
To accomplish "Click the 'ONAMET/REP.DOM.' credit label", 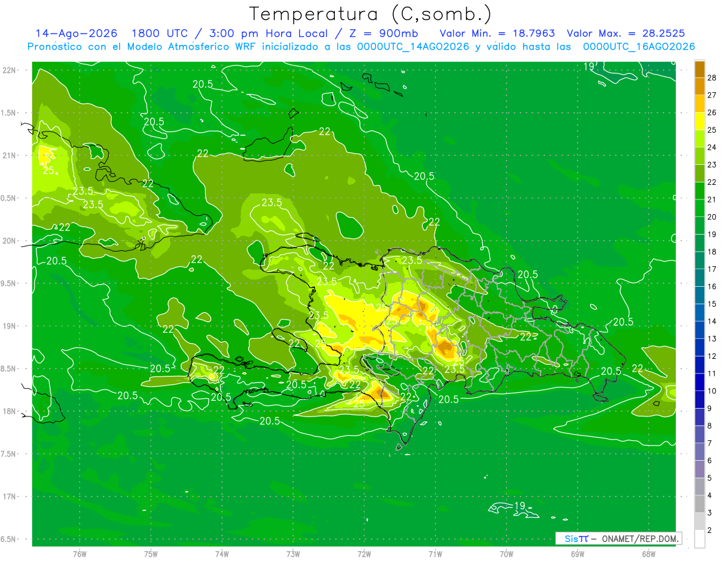I will 640,538.
